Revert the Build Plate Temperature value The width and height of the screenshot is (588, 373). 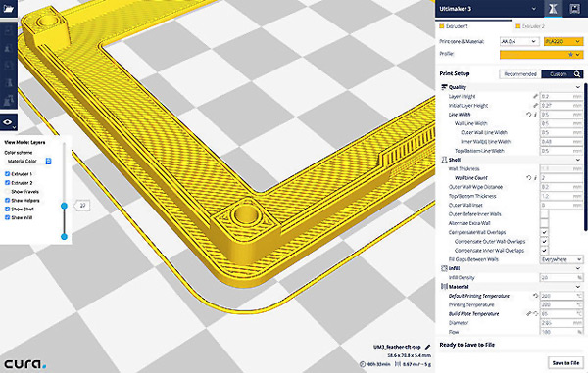[535, 314]
